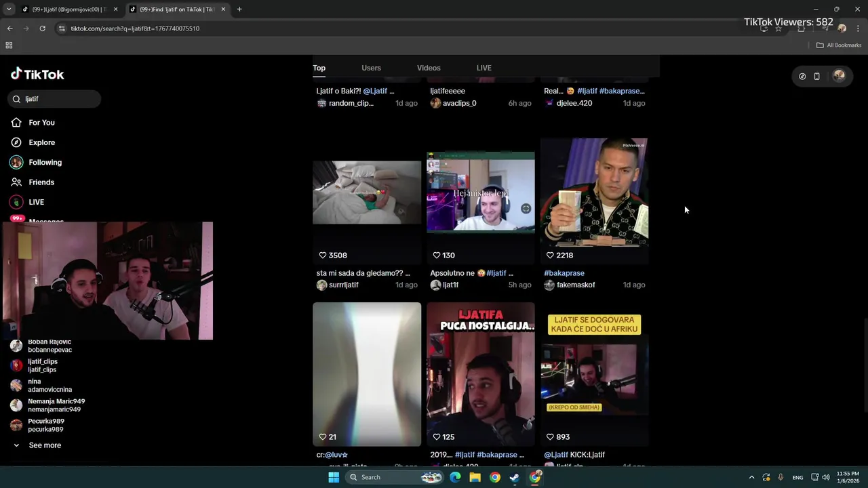Go back with the browser back arrow

[x=9, y=28]
